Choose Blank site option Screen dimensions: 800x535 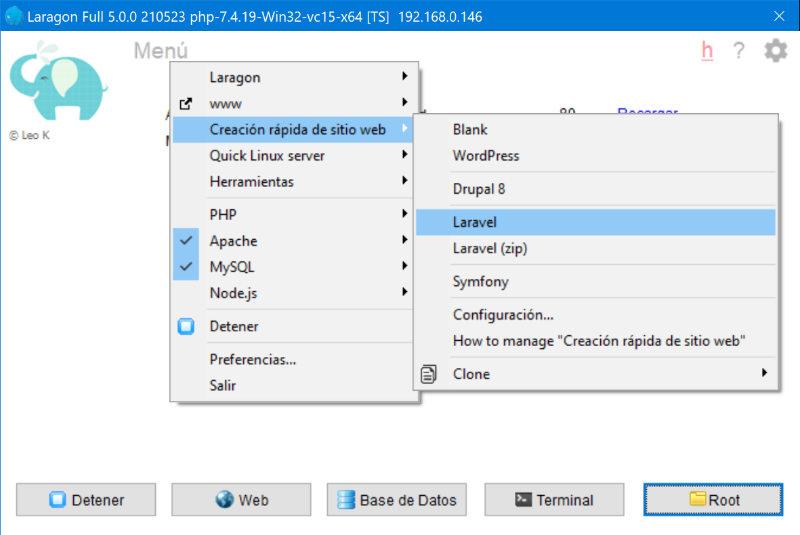coord(595,130)
